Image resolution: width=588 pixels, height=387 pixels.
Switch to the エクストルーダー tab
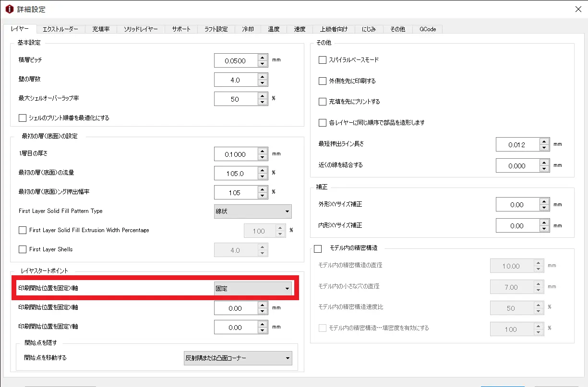tap(60, 29)
